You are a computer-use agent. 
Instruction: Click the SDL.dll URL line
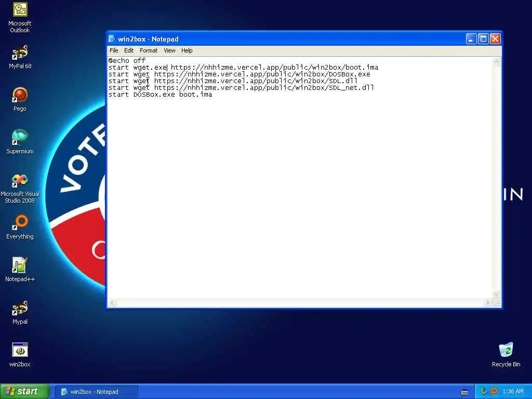tap(233, 81)
